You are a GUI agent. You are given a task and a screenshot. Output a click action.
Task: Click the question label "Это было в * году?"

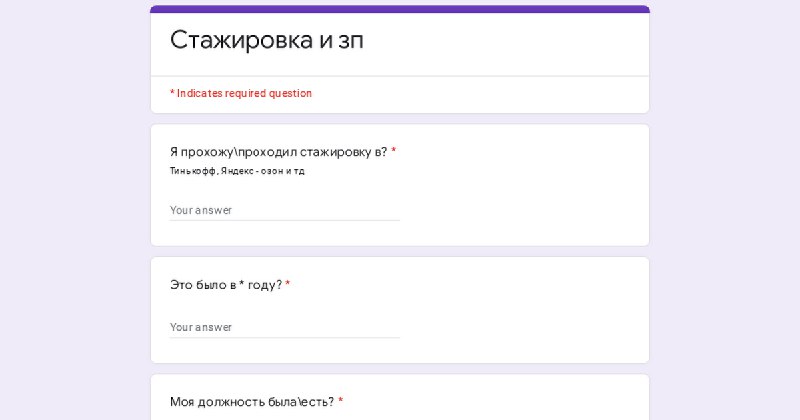[x=226, y=285]
